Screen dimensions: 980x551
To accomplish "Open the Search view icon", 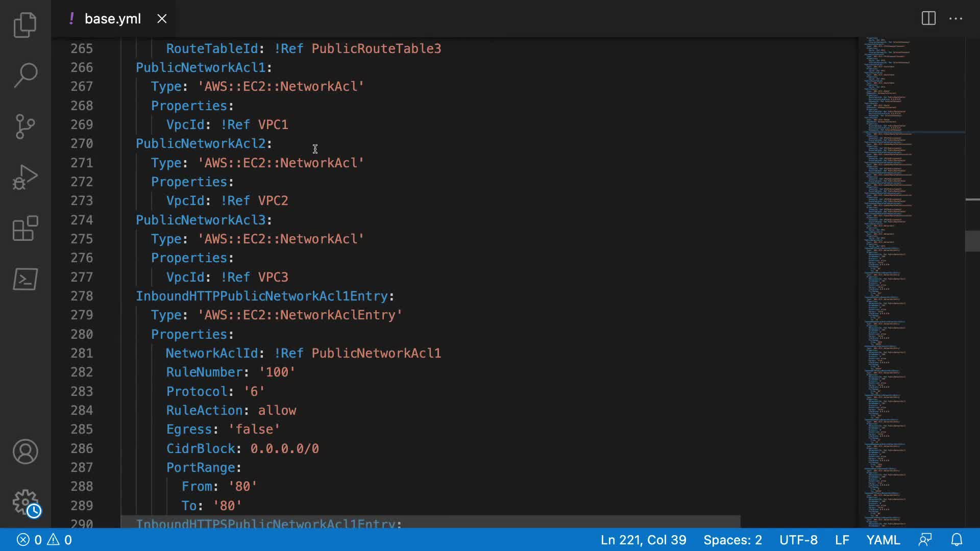I will coord(25,76).
